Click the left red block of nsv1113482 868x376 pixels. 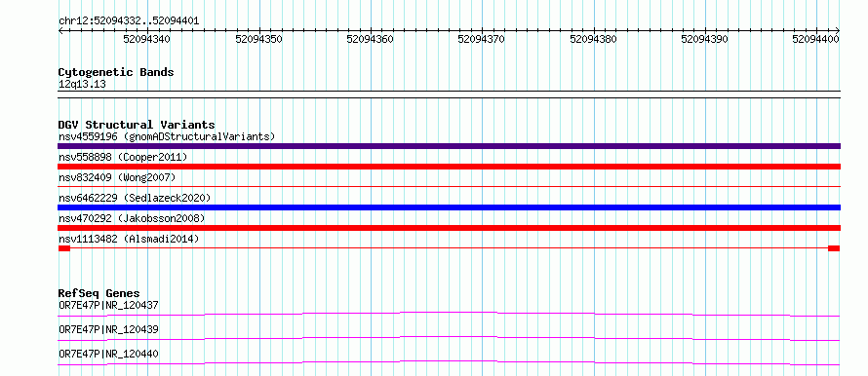click(64, 248)
